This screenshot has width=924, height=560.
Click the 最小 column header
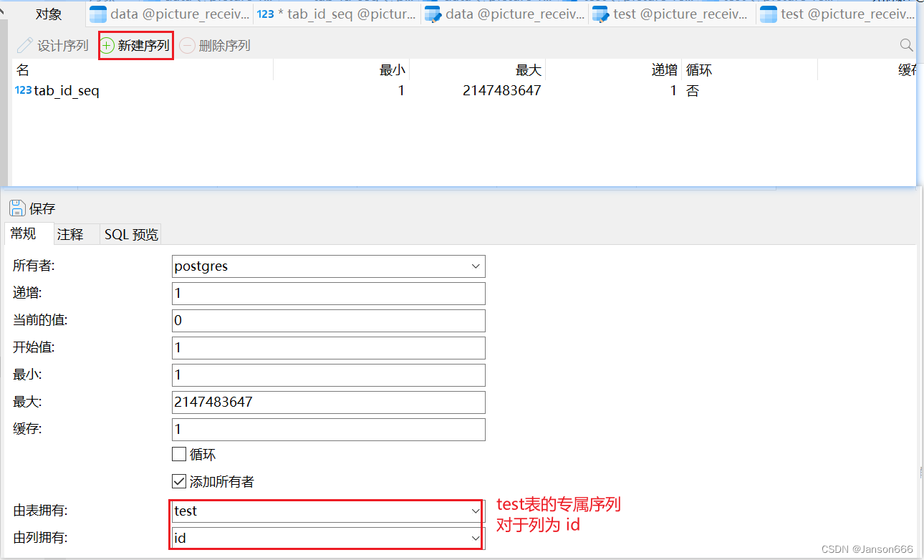(x=341, y=70)
